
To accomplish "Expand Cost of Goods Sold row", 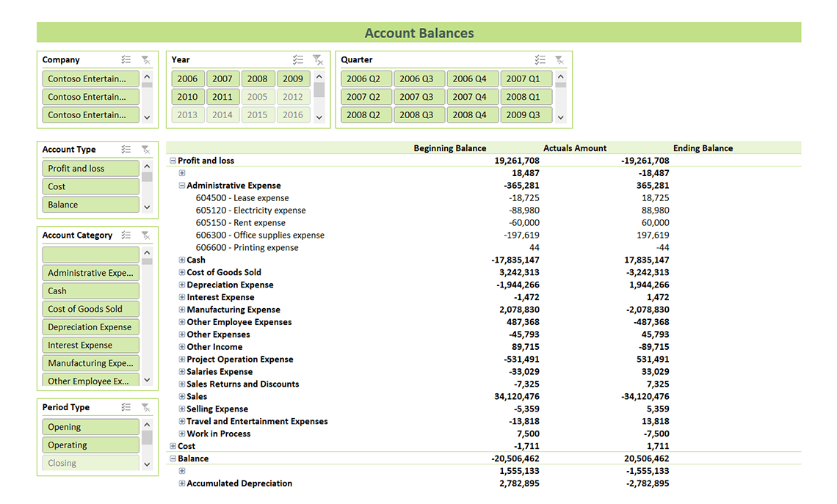I will tap(182, 272).
